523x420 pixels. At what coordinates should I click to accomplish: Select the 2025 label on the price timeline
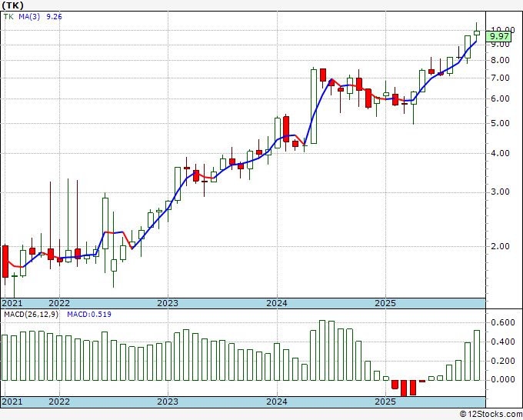[x=385, y=303]
